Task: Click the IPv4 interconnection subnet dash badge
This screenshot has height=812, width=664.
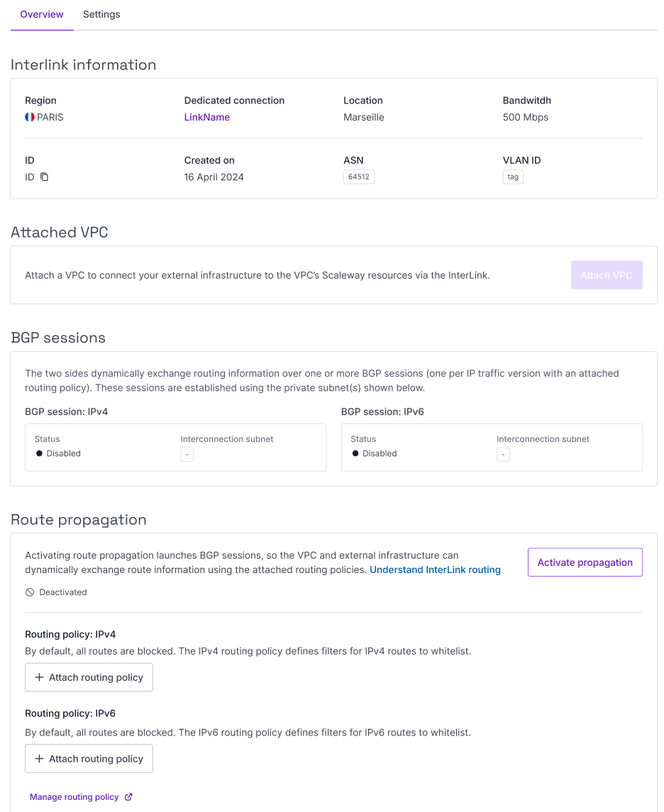Action: pyautogui.click(x=187, y=454)
